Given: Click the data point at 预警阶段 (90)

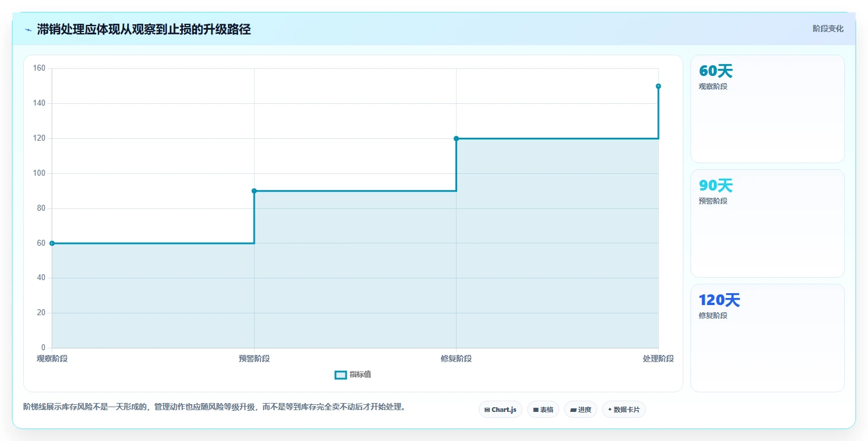Looking at the screenshot, I should pyautogui.click(x=254, y=191).
